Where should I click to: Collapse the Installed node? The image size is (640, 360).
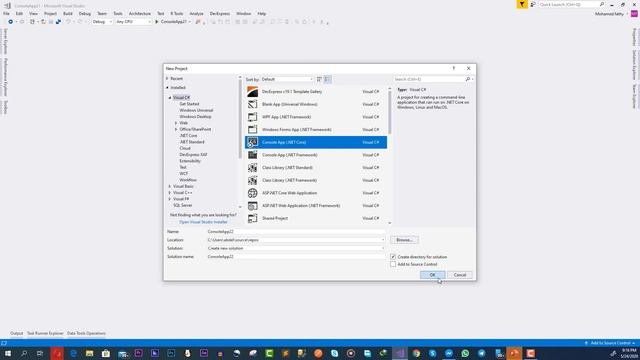[167, 87]
